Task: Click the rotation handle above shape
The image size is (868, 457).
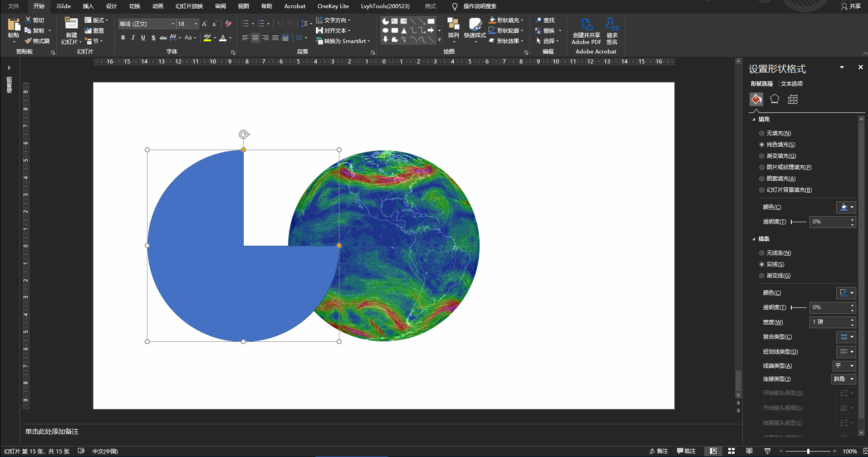Action: point(244,134)
